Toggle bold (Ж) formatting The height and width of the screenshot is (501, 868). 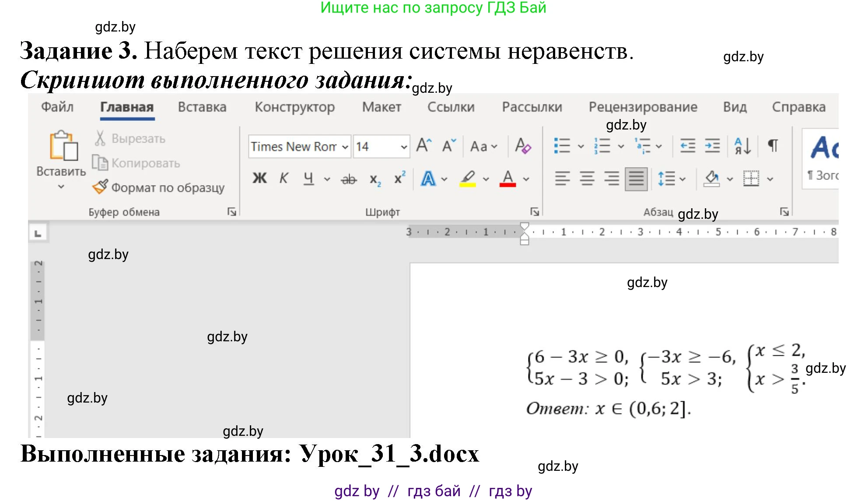pyautogui.click(x=259, y=179)
